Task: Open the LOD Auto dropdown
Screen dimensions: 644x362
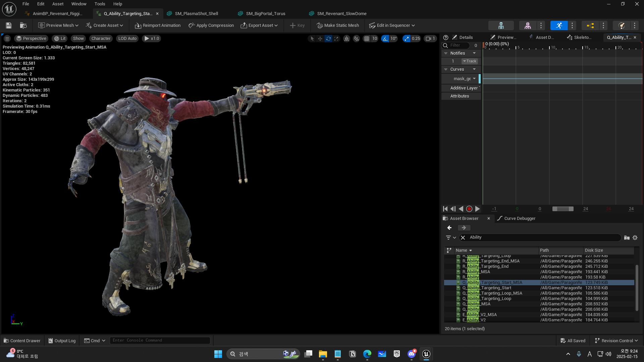Action: tap(127, 39)
